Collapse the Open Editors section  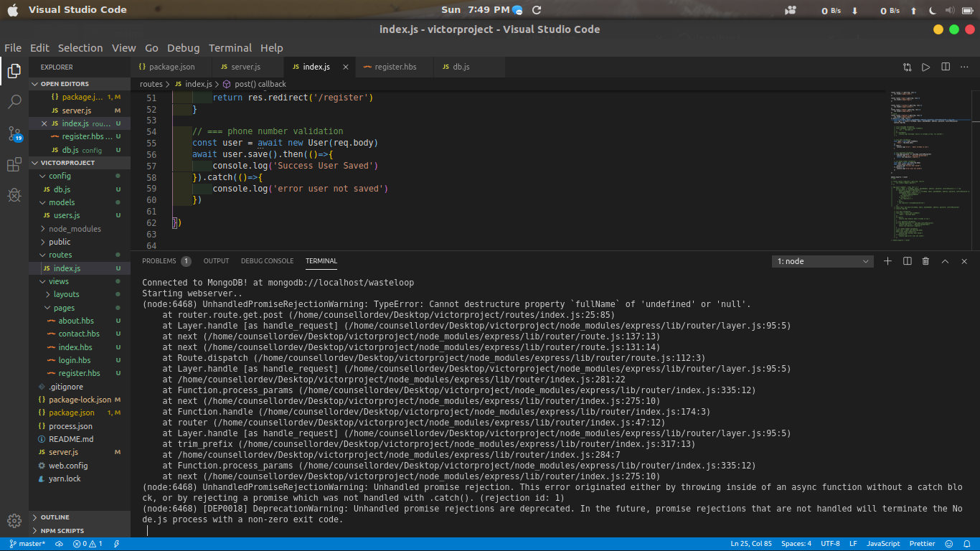(x=80, y=84)
